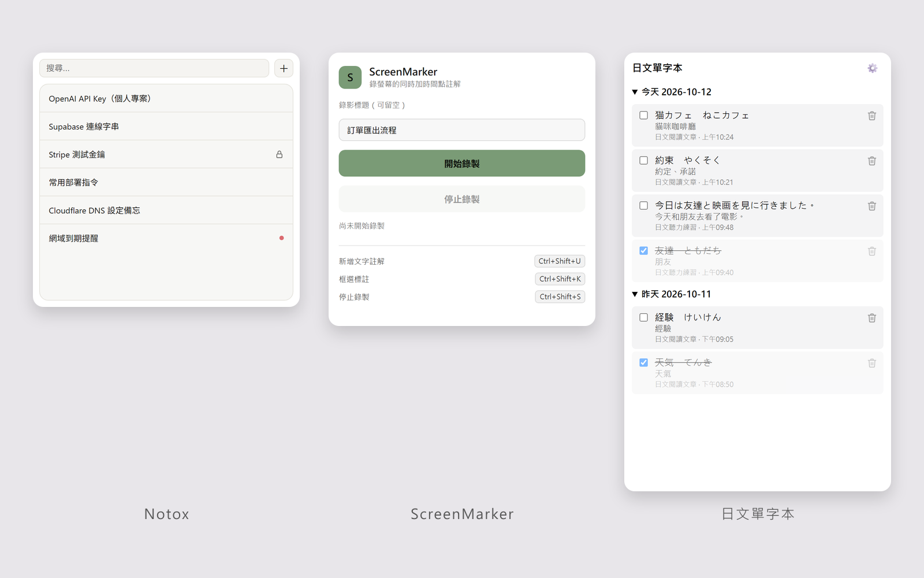Delete the 友達 ともだち entry
Screen dimensions: 924x578
872,251
